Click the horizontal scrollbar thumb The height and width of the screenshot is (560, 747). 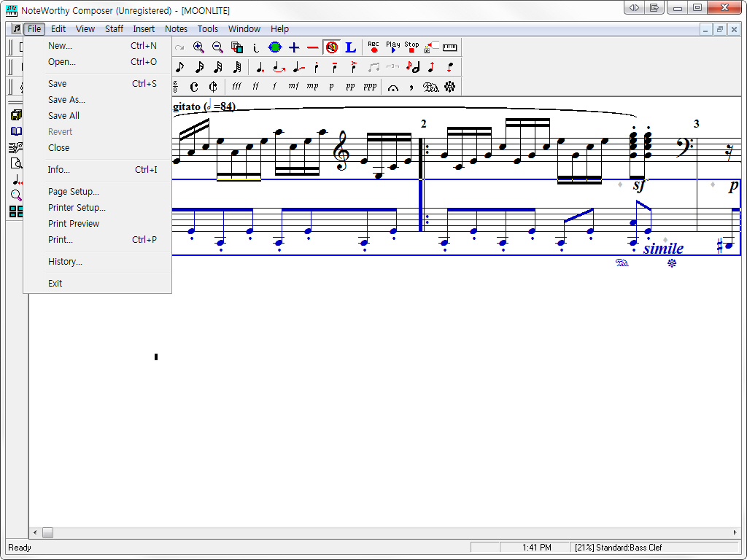coord(47,532)
